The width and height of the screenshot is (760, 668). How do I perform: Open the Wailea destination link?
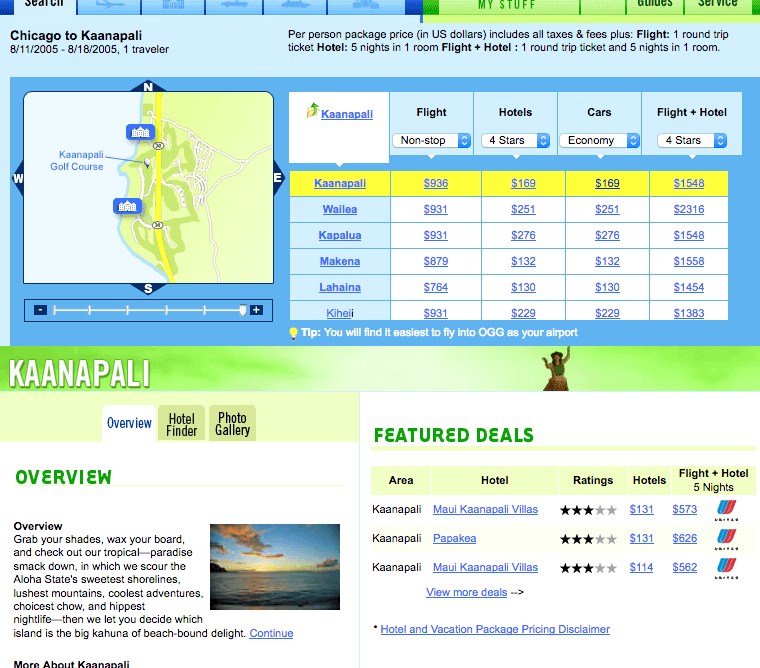pos(340,209)
